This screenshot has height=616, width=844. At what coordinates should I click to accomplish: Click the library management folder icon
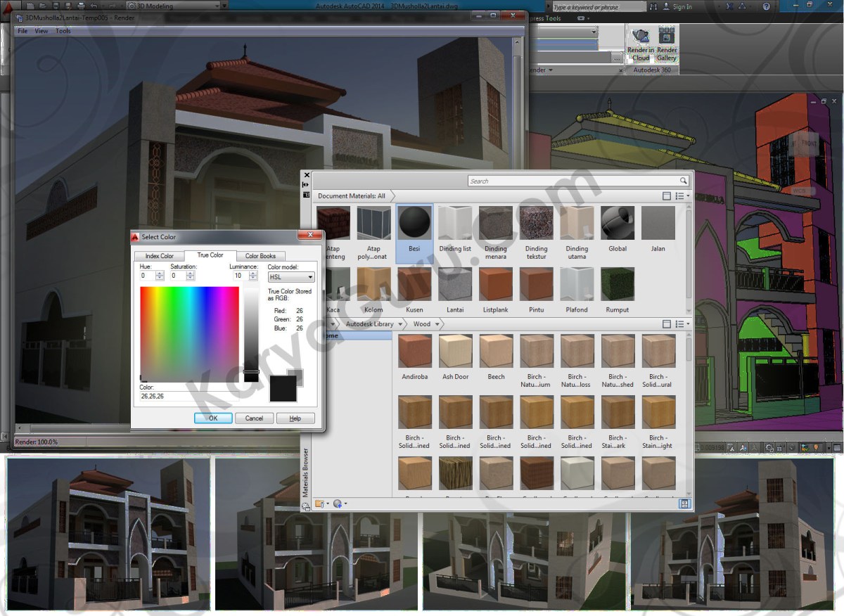coord(320,503)
